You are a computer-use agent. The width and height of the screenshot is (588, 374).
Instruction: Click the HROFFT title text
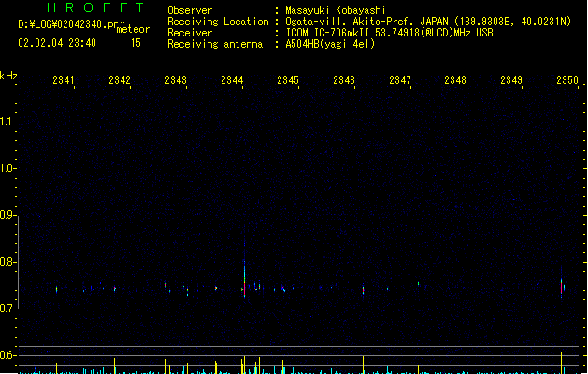click(x=95, y=7)
